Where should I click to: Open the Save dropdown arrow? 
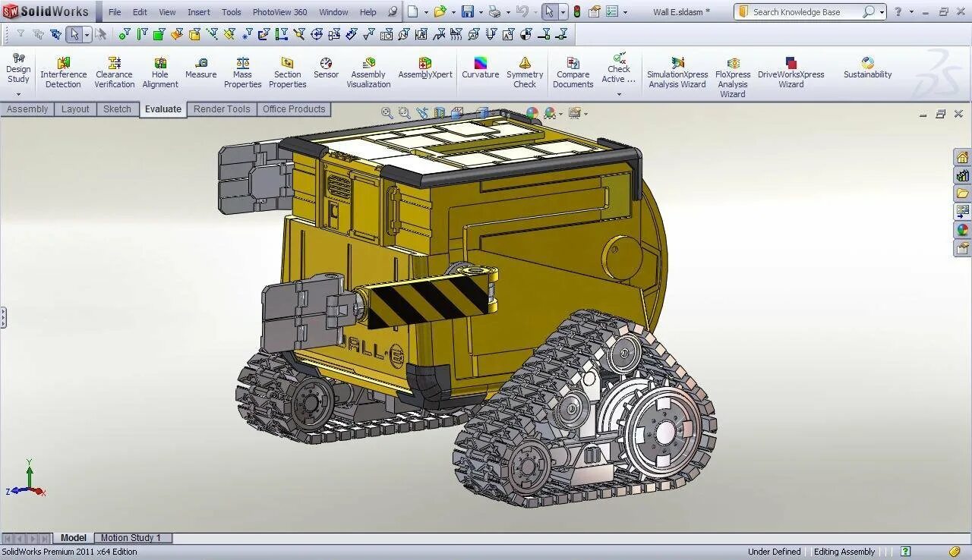pos(481,12)
